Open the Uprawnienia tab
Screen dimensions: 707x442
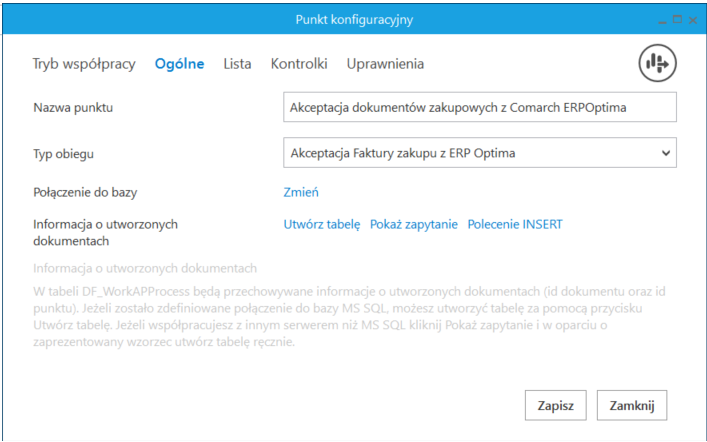coord(385,64)
